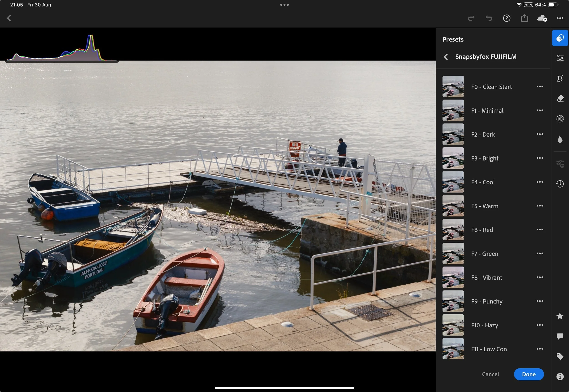Open options menu for F8 - Vibrant
Image resolution: width=569 pixels, height=392 pixels.
click(540, 277)
